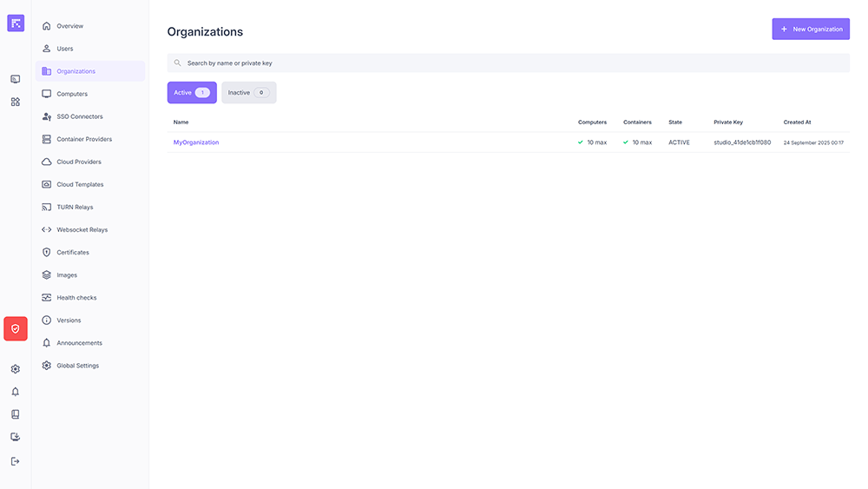Viewport: 868px width, 489px height.
Task: Click the logout icon at bottom left
Action: click(16, 461)
